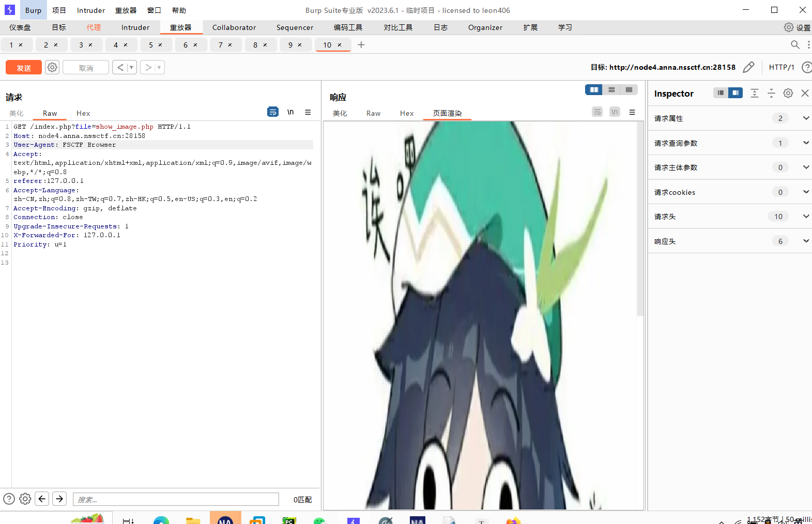Click the Burp Suite logo icon
The width and height of the screenshot is (812, 524).
pos(10,10)
